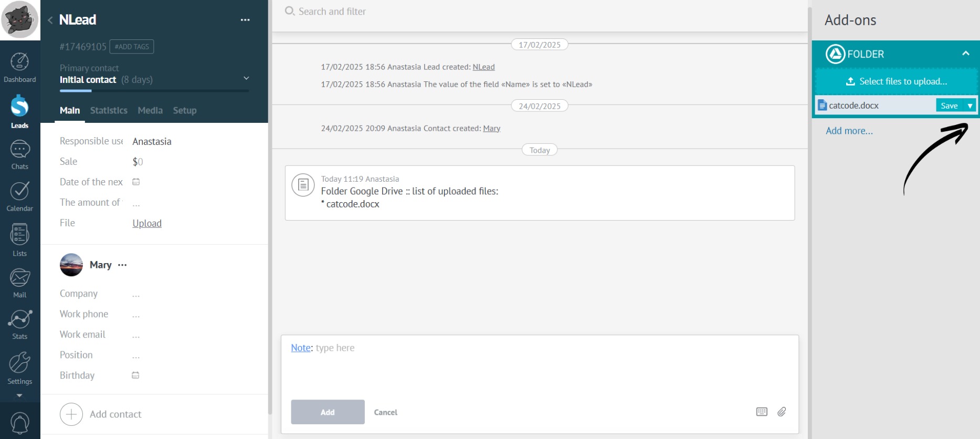
Task: Switch to the Media tab
Action: click(150, 110)
